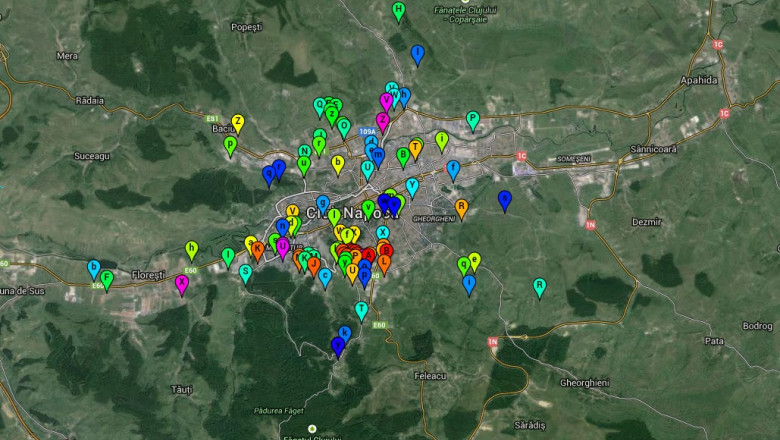The height and width of the screenshot is (440, 780).
Task: Open the cyan Y marker
Action: pyautogui.click(x=412, y=187)
